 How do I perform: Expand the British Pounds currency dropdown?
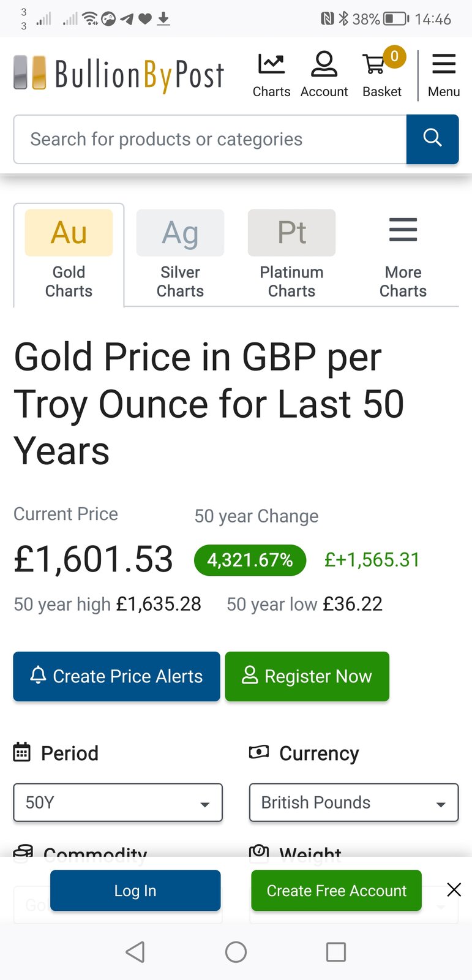click(353, 802)
